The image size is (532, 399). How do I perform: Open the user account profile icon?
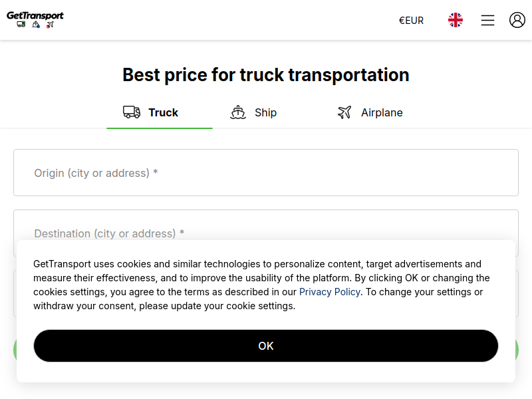point(517,20)
